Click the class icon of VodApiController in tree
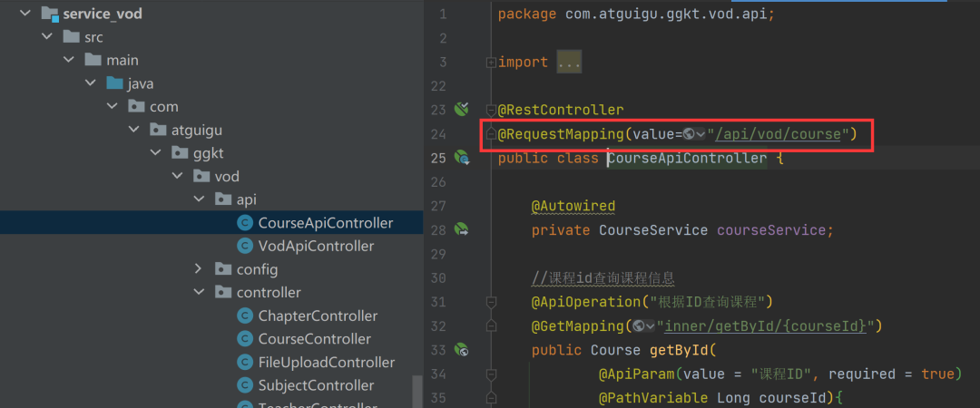 [244, 246]
